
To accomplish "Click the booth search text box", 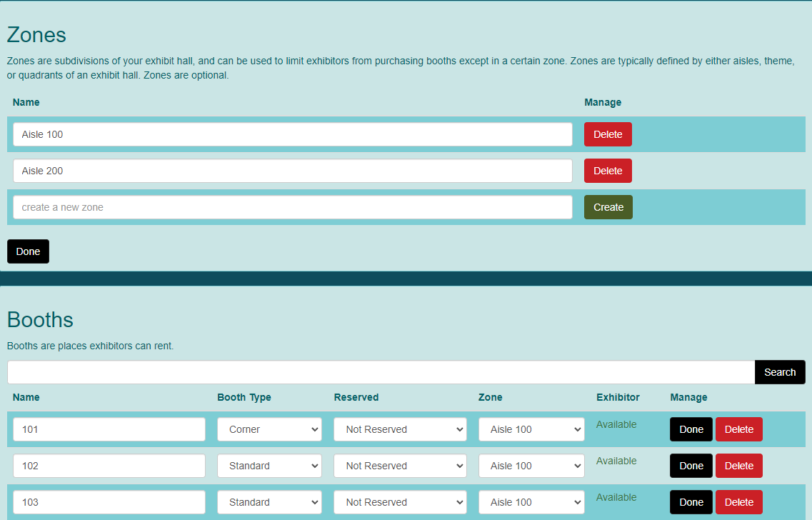I will 381,372.
